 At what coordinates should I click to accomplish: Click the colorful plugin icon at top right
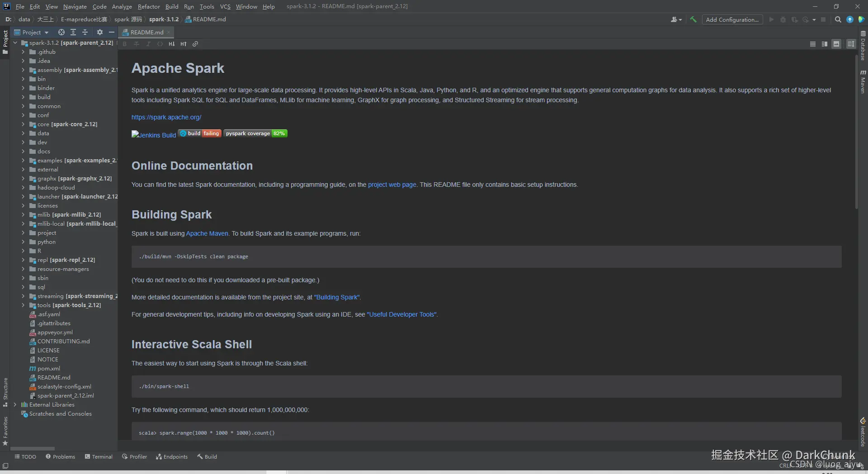pos(861,19)
